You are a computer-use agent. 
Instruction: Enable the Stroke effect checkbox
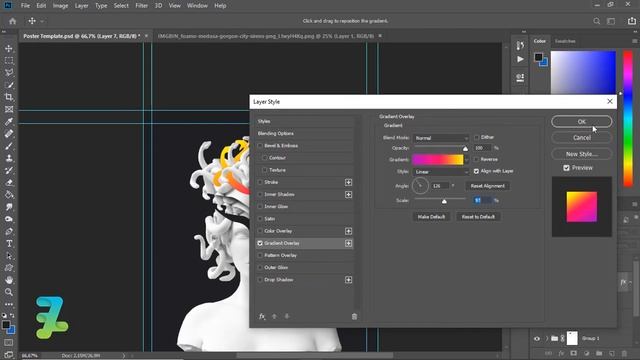coord(260,182)
